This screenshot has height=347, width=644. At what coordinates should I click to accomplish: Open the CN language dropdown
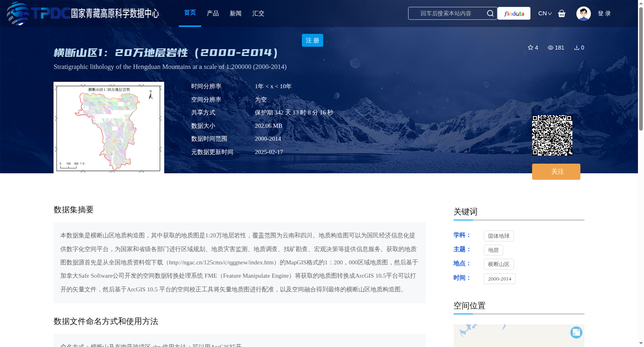(545, 13)
